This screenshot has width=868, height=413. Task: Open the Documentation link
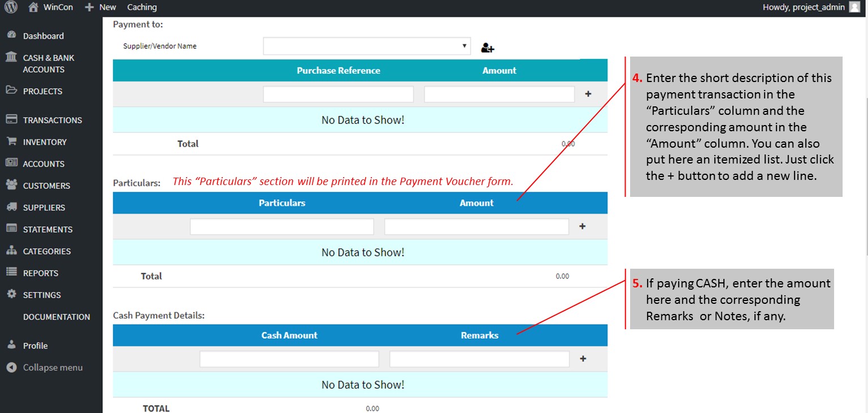coord(56,317)
